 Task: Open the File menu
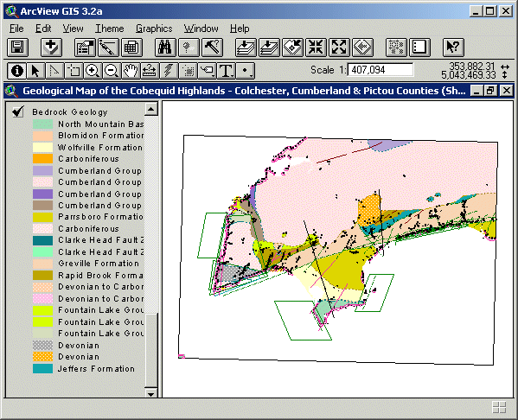[x=16, y=29]
